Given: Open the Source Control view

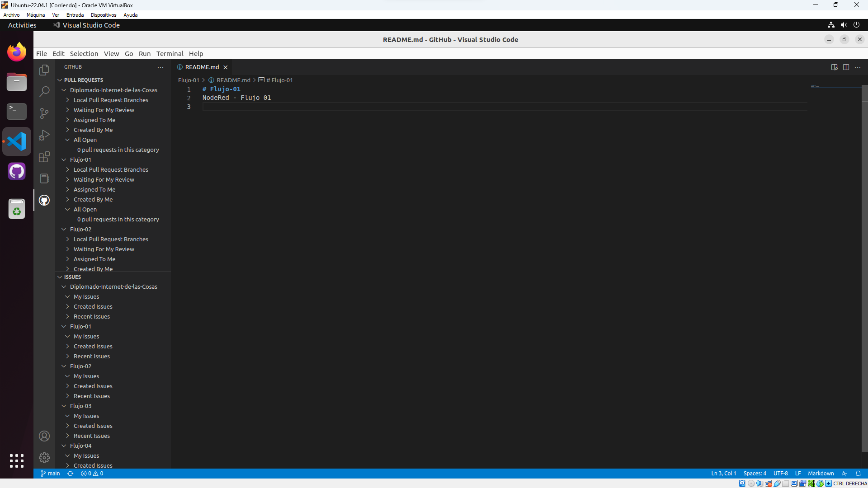Looking at the screenshot, I should [44, 113].
